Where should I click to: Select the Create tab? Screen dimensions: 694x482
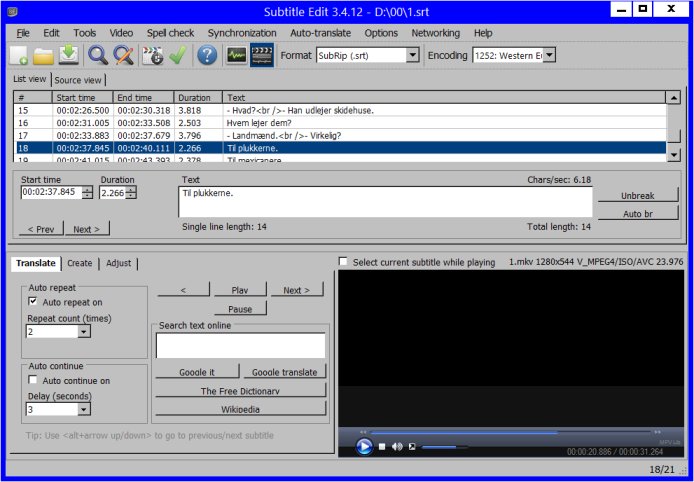(x=80, y=263)
